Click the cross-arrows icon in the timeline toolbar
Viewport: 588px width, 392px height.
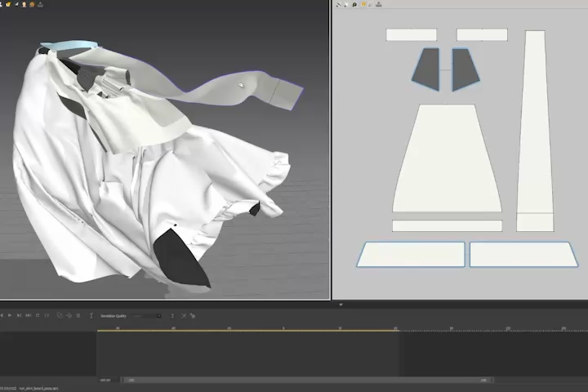[69, 315]
